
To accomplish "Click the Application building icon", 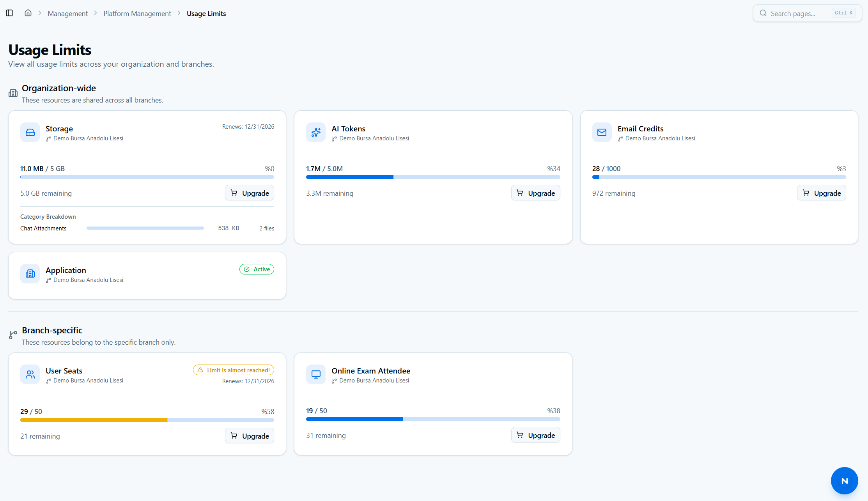I will pyautogui.click(x=30, y=274).
